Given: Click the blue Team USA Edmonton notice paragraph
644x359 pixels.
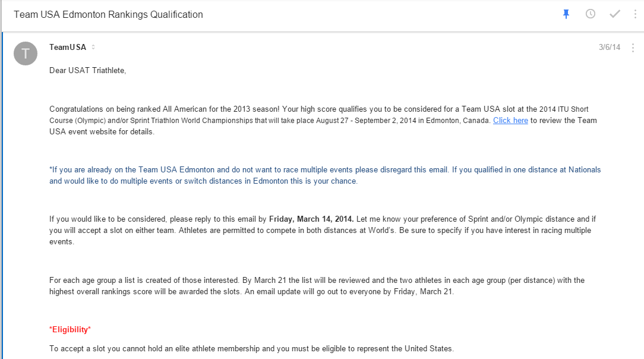Looking at the screenshot, I should click(x=325, y=175).
